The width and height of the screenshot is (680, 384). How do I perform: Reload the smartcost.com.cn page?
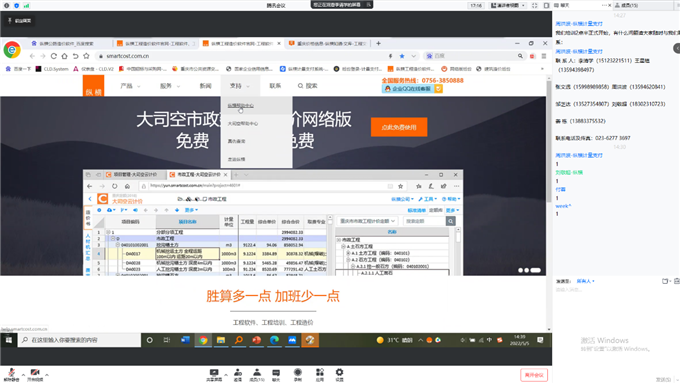54,56
